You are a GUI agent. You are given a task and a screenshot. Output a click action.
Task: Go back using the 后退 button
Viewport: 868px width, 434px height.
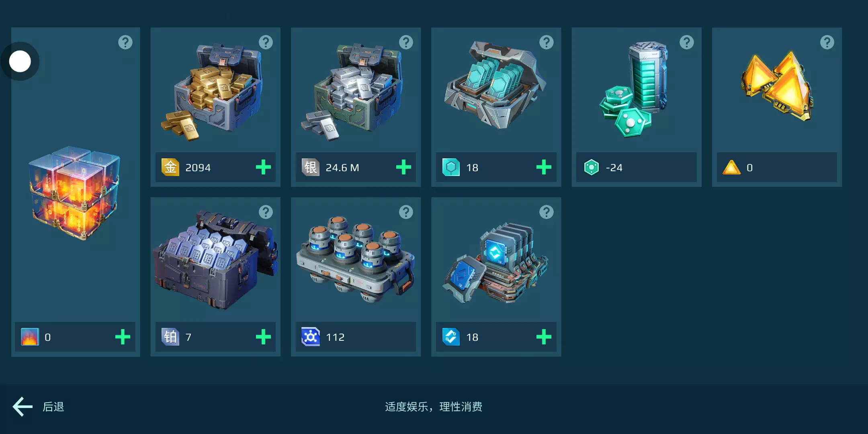(x=39, y=407)
